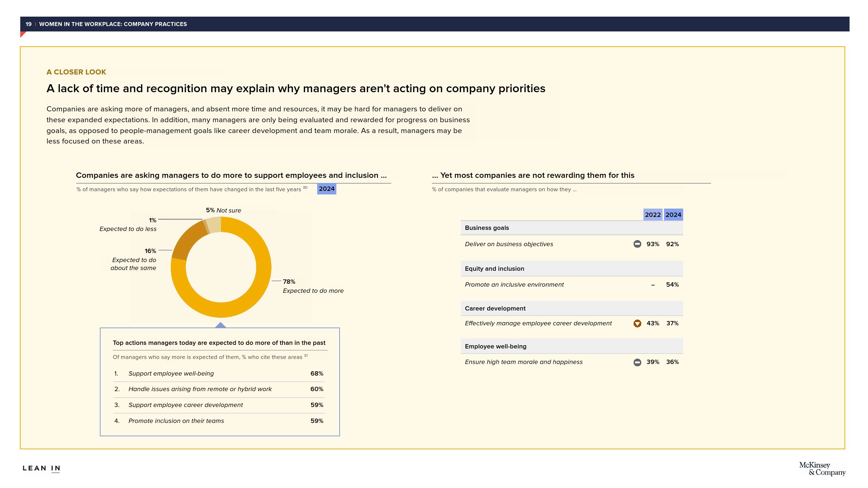Viewport: 868px width, 488px height.
Task: Click the Employee well-being section header
Action: click(x=495, y=346)
